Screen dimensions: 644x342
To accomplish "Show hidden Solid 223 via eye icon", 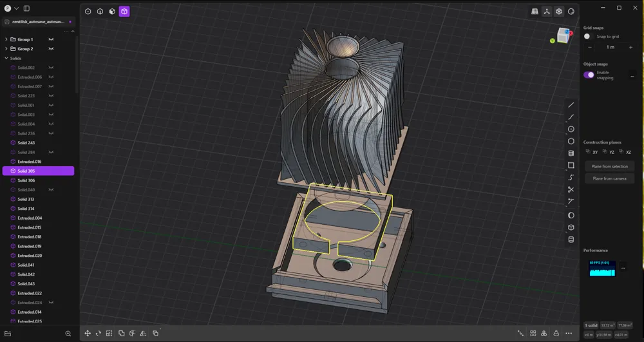I will coord(51,96).
